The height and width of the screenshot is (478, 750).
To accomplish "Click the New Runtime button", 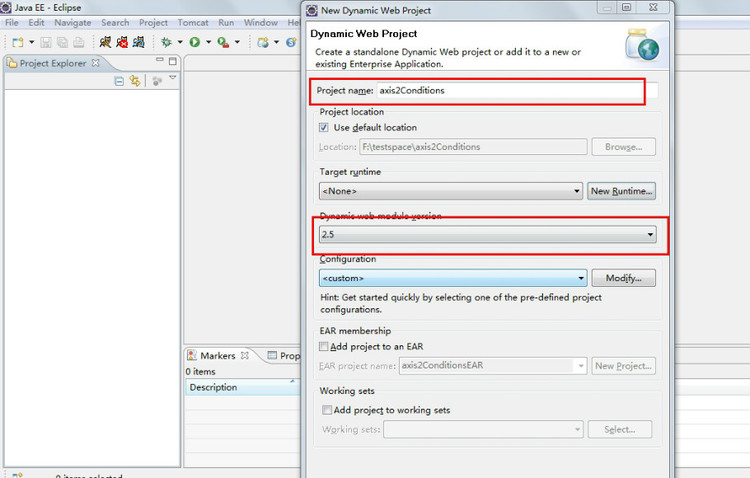I will click(621, 191).
